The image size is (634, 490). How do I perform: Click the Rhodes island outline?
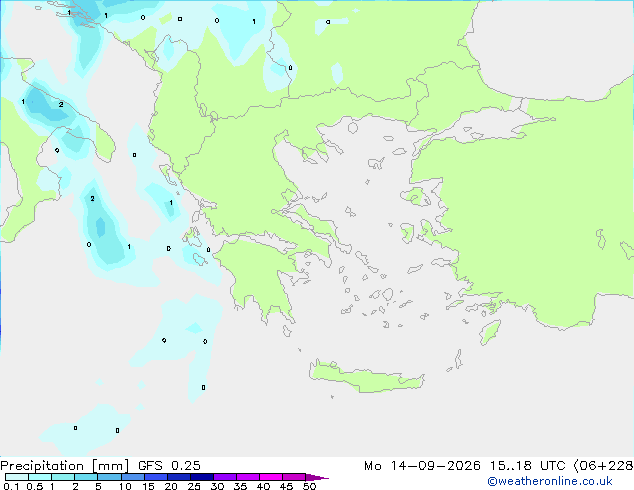coord(490,332)
